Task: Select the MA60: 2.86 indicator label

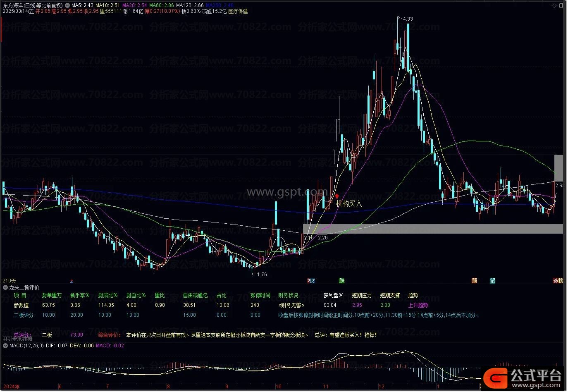Action: coord(162,5)
